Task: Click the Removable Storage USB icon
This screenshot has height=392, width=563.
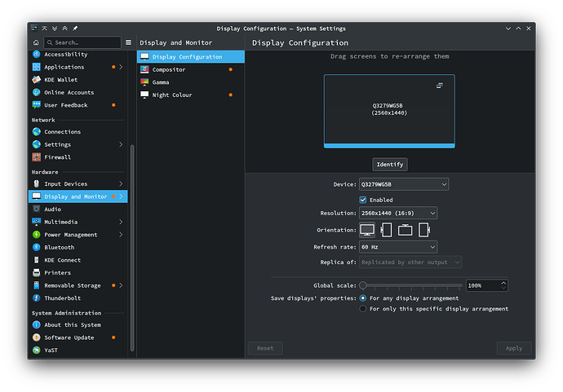Action: pos(36,285)
